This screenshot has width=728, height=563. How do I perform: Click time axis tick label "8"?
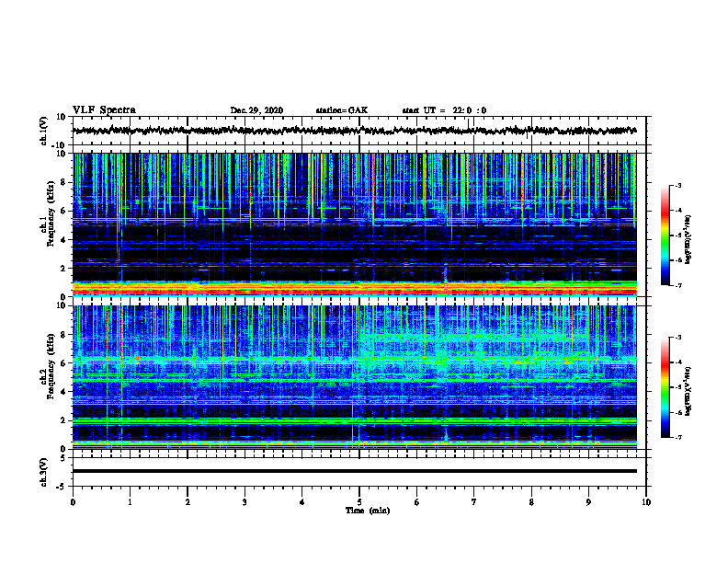pyautogui.click(x=531, y=502)
